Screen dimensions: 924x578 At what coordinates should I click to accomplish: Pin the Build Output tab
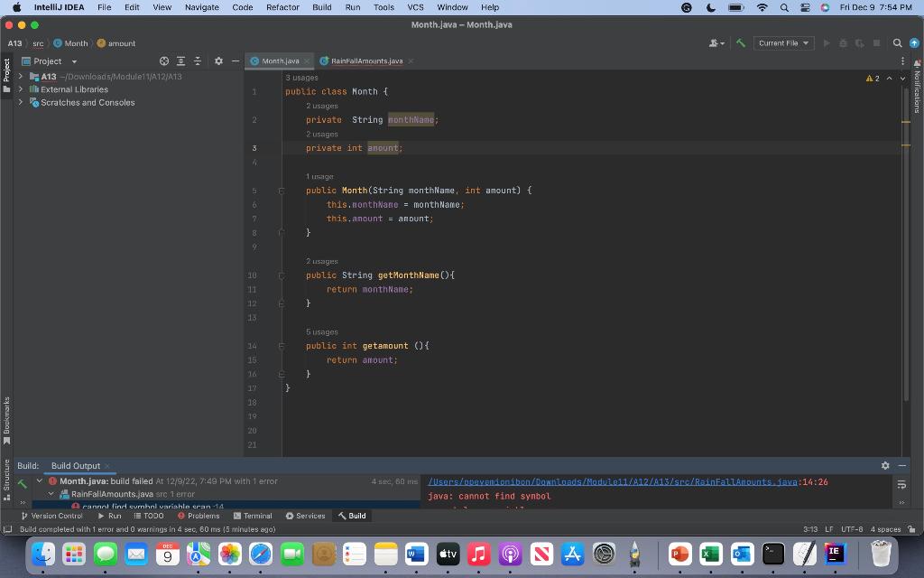76,466
